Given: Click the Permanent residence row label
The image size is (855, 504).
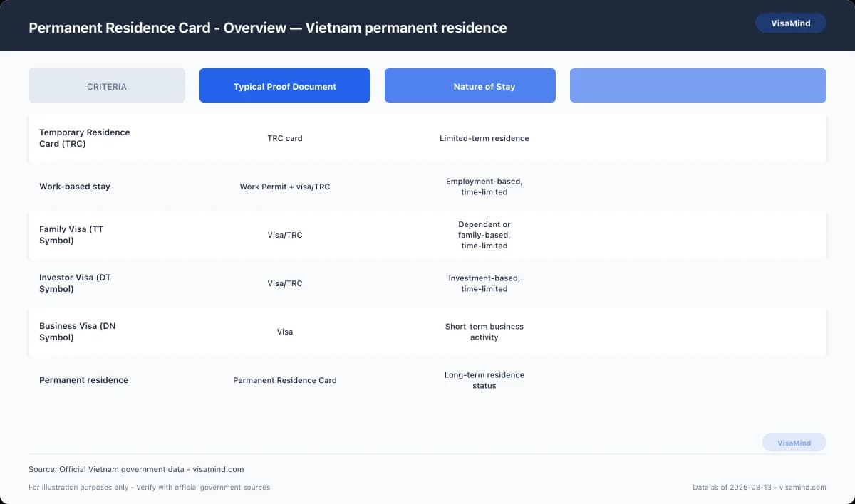Looking at the screenshot, I should (x=83, y=380).
